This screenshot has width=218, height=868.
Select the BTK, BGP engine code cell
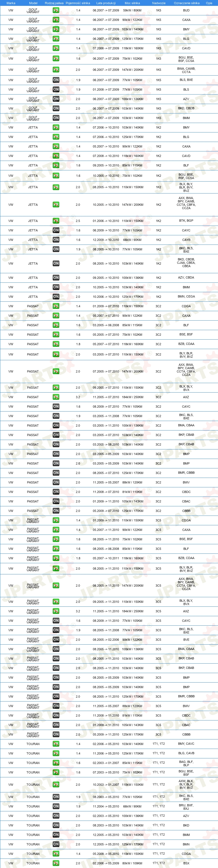click(186, 221)
